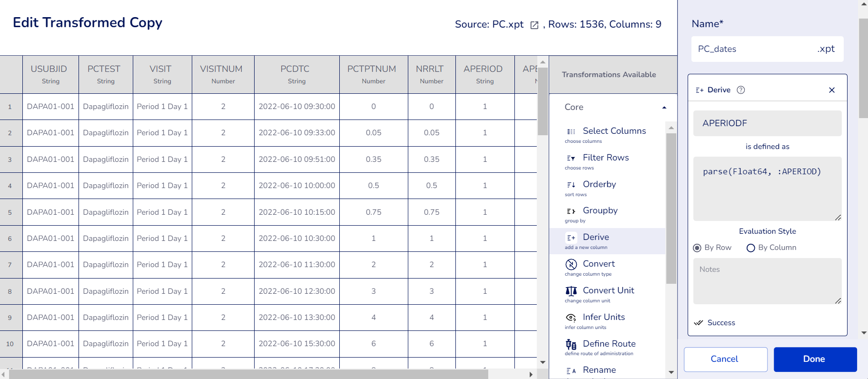The image size is (868, 379).
Task: Collapse the Core transformations section
Action: tap(664, 108)
